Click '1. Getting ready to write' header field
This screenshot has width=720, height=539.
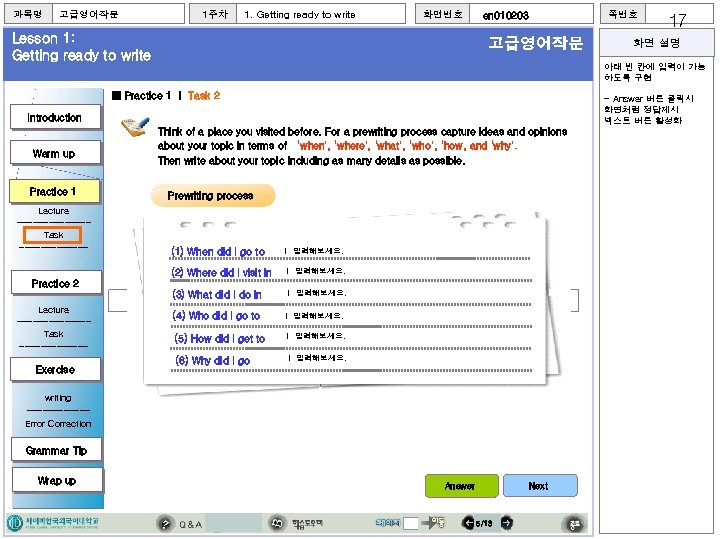point(321,14)
